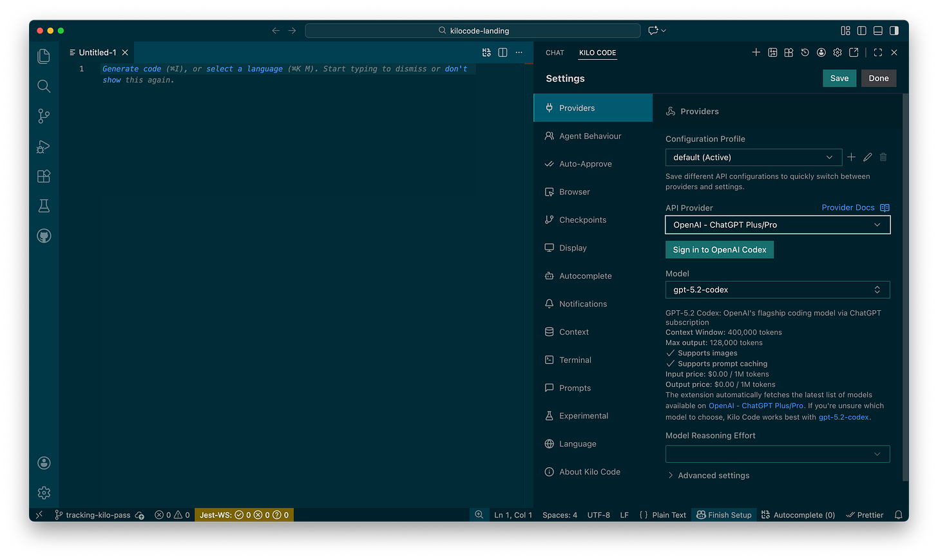Expand Advanced settings section
The height and width of the screenshot is (560, 938).
click(x=708, y=475)
